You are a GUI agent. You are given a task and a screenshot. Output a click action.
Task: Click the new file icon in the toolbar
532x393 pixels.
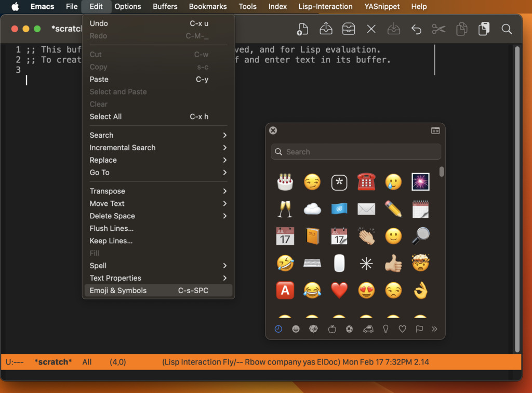(302, 29)
